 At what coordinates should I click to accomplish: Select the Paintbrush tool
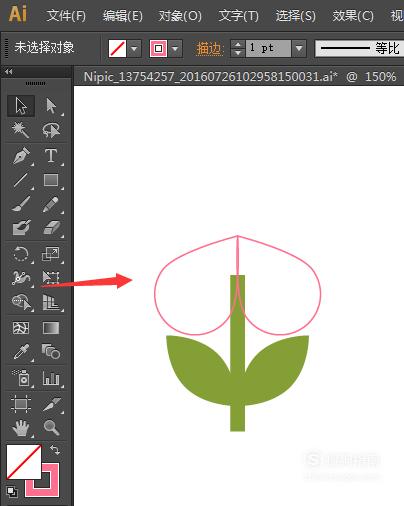coord(21,204)
